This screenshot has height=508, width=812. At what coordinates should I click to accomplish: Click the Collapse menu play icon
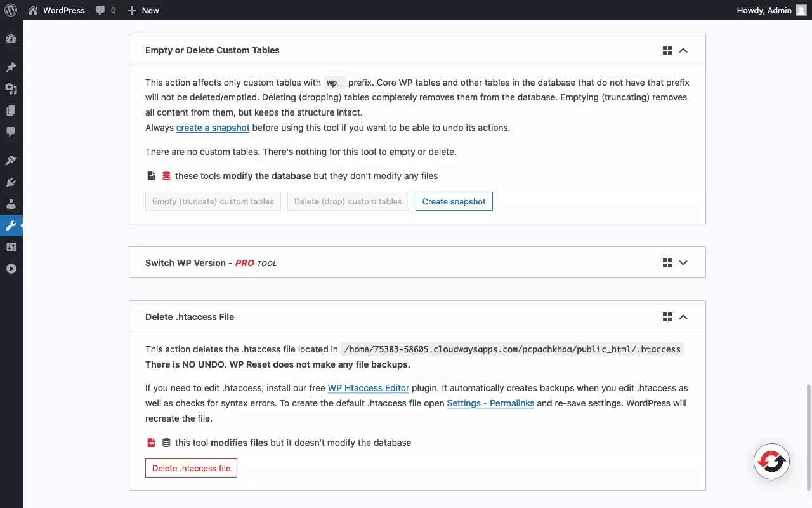[x=11, y=269]
